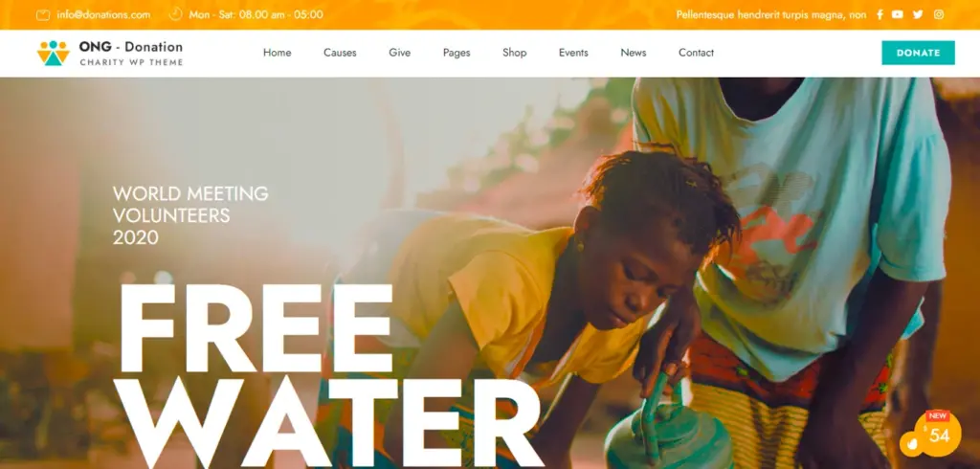Open the Home menu item
The image size is (980, 469).
tap(277, 54)
